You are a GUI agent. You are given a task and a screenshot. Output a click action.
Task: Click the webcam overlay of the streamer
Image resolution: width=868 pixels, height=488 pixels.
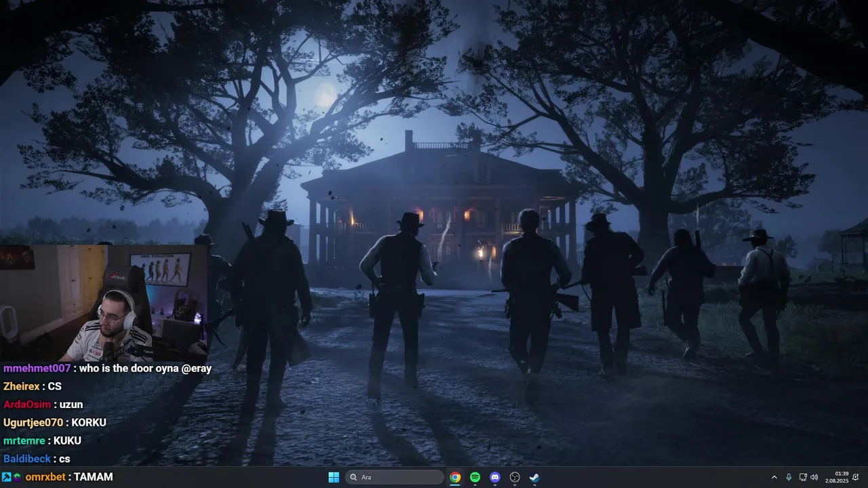103,302
